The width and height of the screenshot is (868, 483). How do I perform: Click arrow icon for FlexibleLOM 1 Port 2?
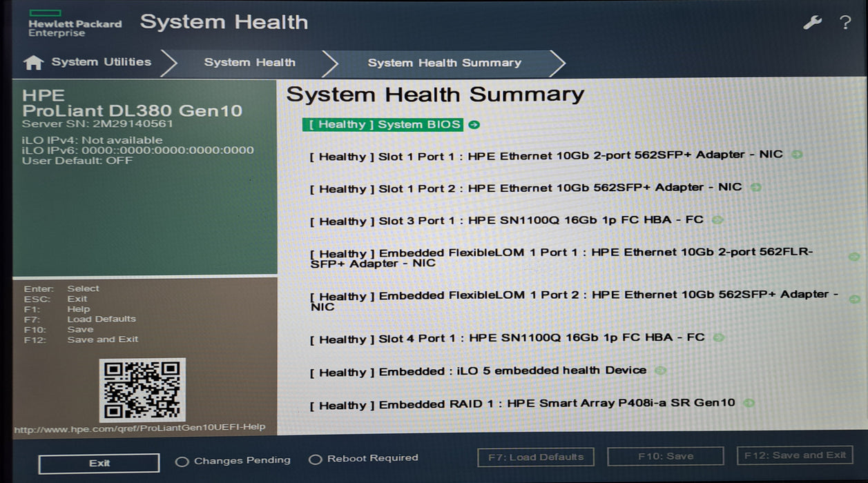pos(855,299)
